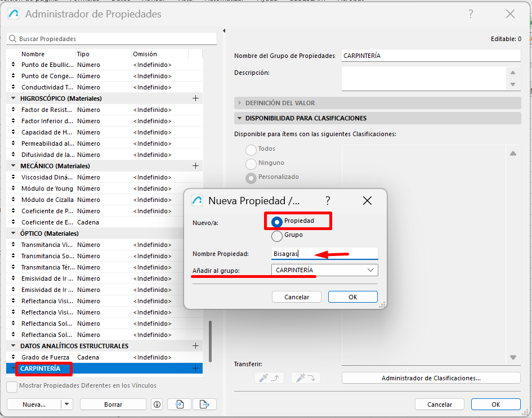
Task: Select the Propiedad radio button
Action: 277,222
